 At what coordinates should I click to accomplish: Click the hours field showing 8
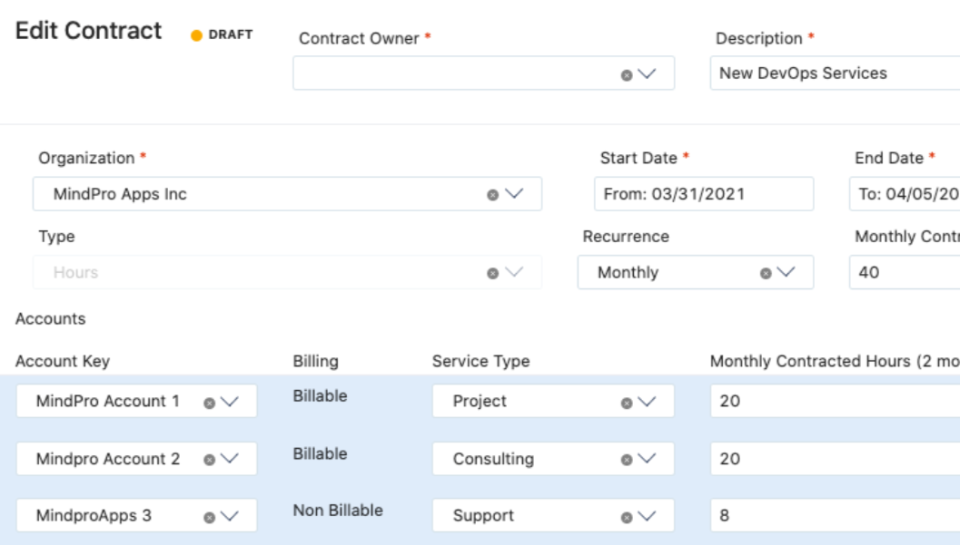pos(835,516)
